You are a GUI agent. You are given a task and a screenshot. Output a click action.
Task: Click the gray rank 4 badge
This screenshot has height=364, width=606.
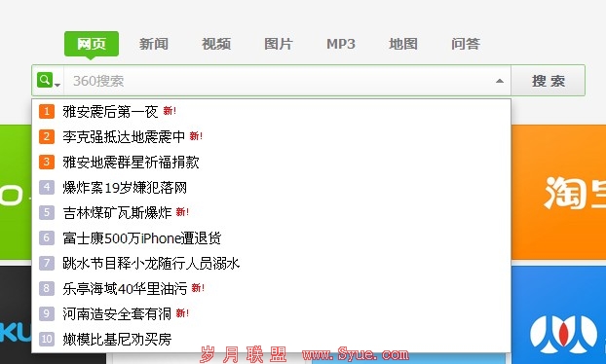point(47,187)
